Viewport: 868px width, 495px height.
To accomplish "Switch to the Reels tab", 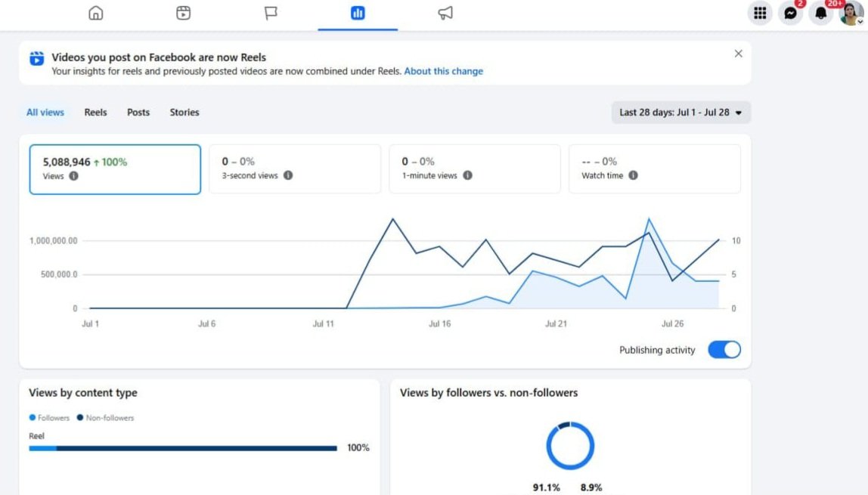I will click(95, 113).
